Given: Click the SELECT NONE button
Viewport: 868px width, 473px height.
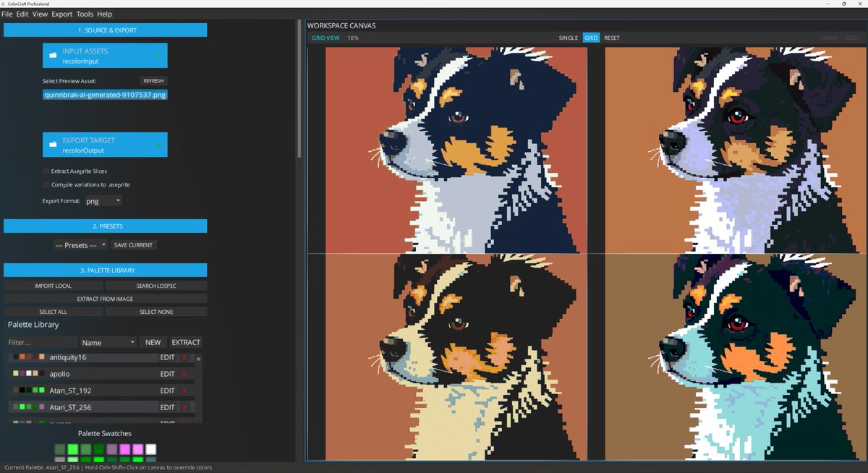Looking at the screenshot, I should tap(156, 312).
